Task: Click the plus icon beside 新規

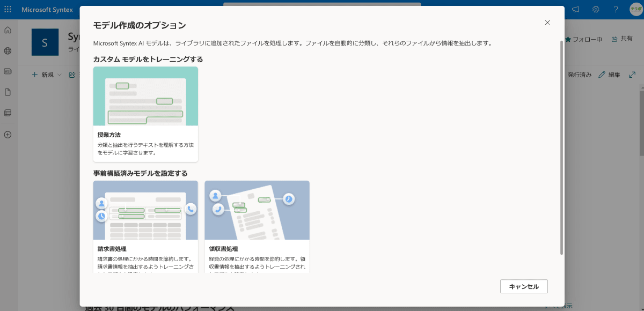Action: coord(35,75)
